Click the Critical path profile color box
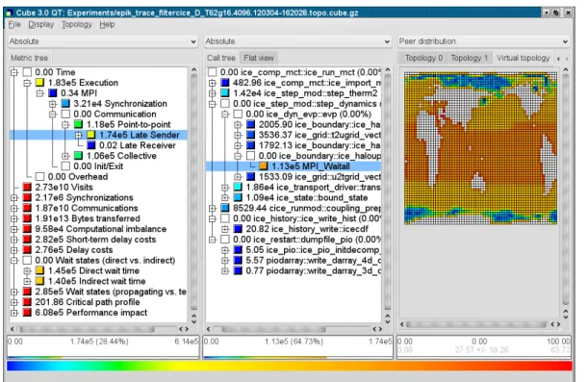The height and width of the screenshot is (382, 588). click(x=27, y=302)
